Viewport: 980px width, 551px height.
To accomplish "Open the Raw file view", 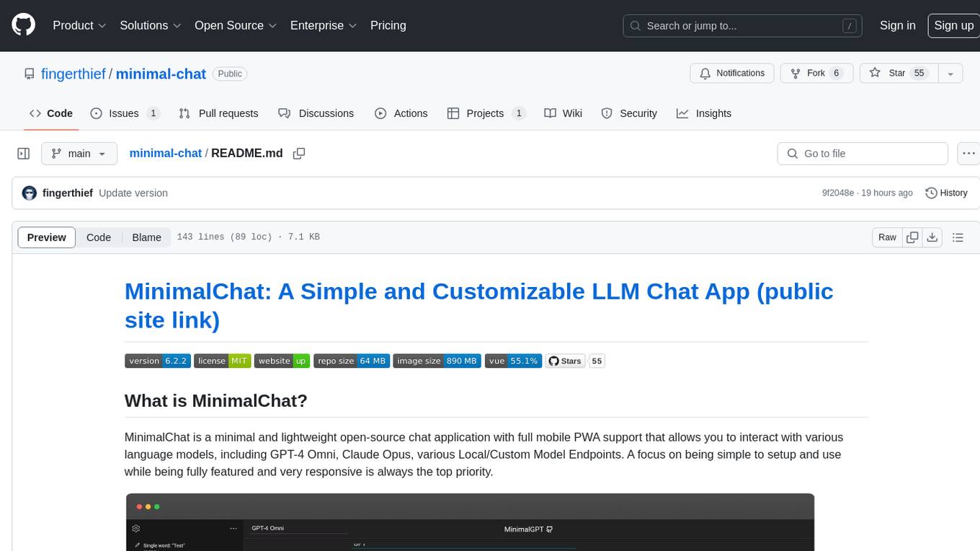I will coord(887,237).
